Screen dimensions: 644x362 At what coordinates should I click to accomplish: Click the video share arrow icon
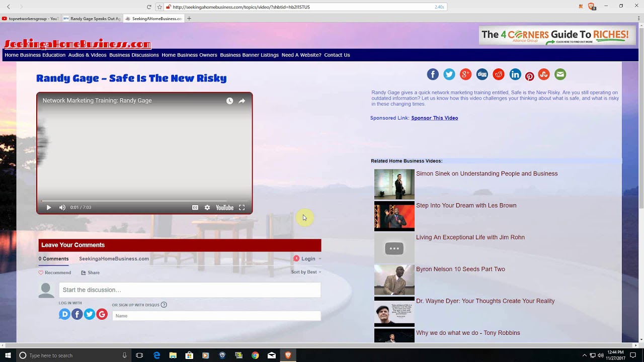[242, 101]
